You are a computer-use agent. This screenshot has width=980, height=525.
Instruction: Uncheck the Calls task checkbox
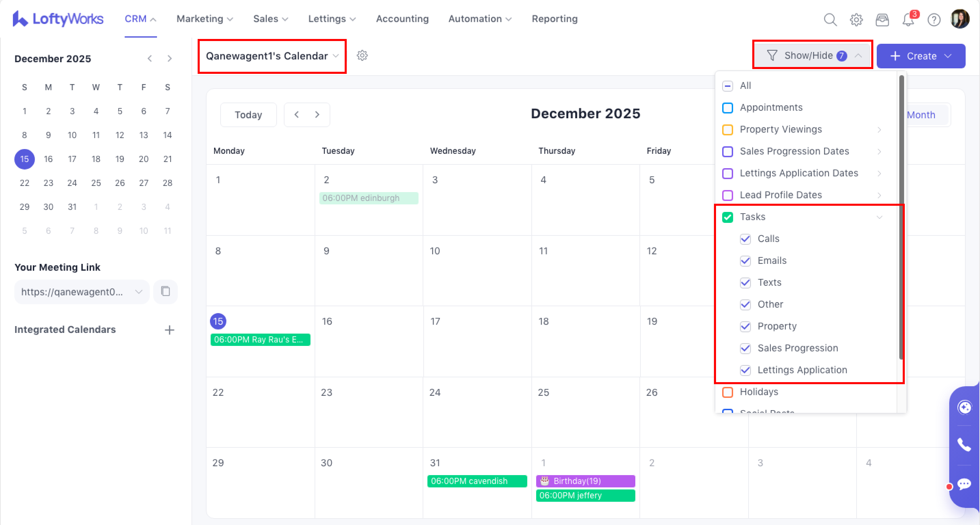745,239
